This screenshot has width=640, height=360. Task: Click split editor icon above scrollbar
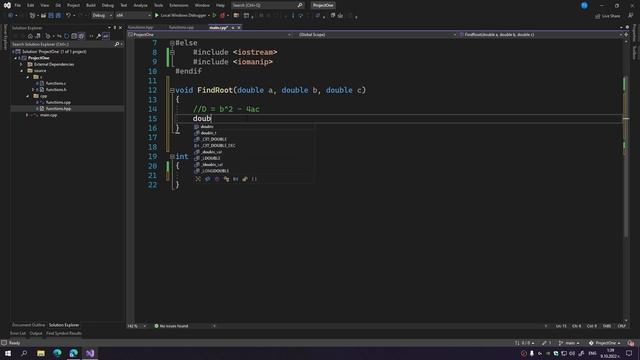627,35
